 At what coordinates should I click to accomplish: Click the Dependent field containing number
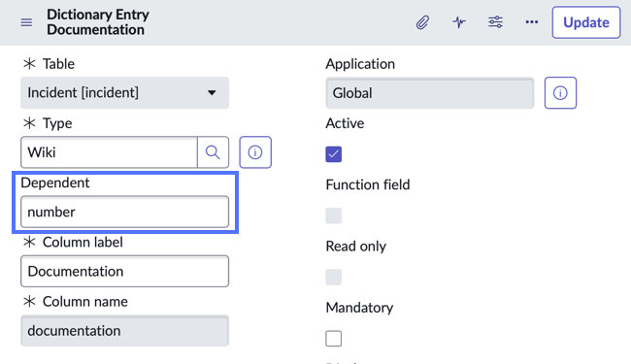(x=125, y=212)
